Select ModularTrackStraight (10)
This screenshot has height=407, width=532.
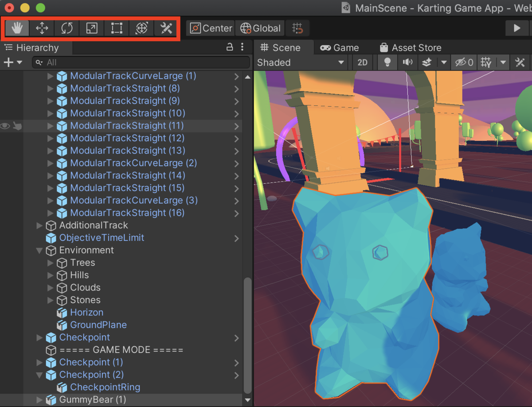tap(128, 113)
